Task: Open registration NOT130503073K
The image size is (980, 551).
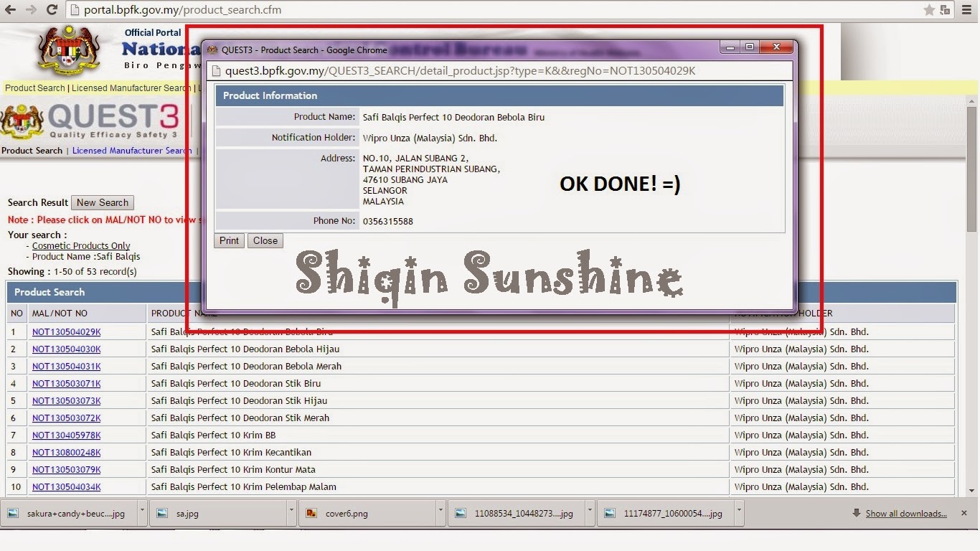Action: pos(67,401)
